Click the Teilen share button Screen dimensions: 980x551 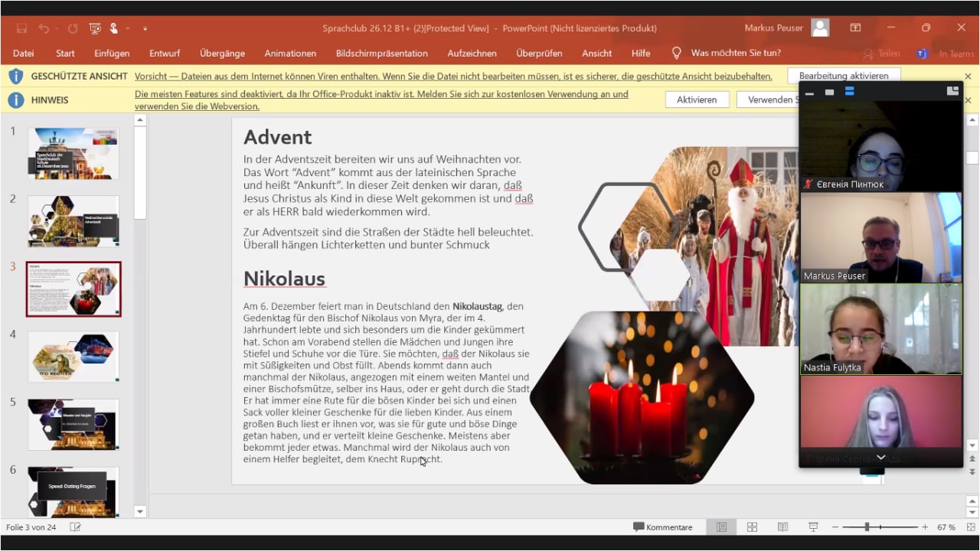881,54
